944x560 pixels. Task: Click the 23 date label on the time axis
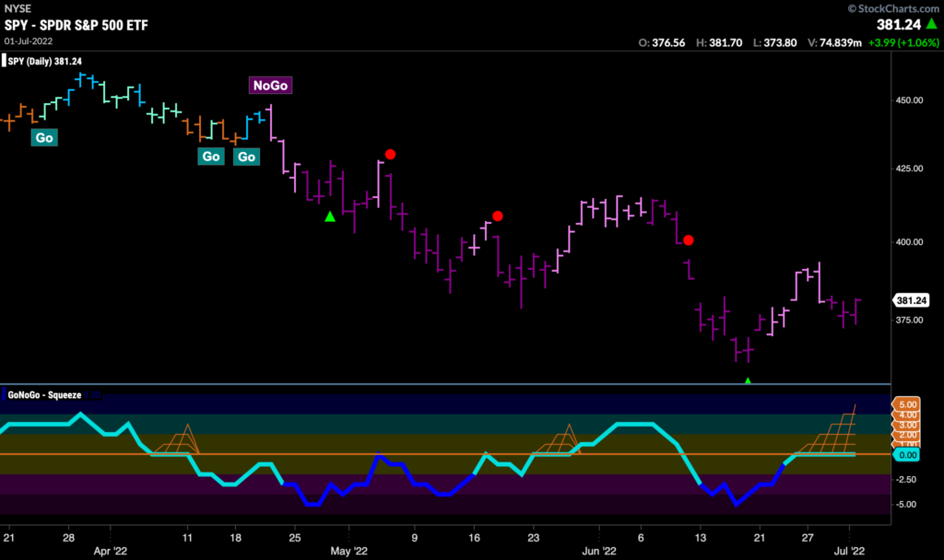[x=534, y=538]
